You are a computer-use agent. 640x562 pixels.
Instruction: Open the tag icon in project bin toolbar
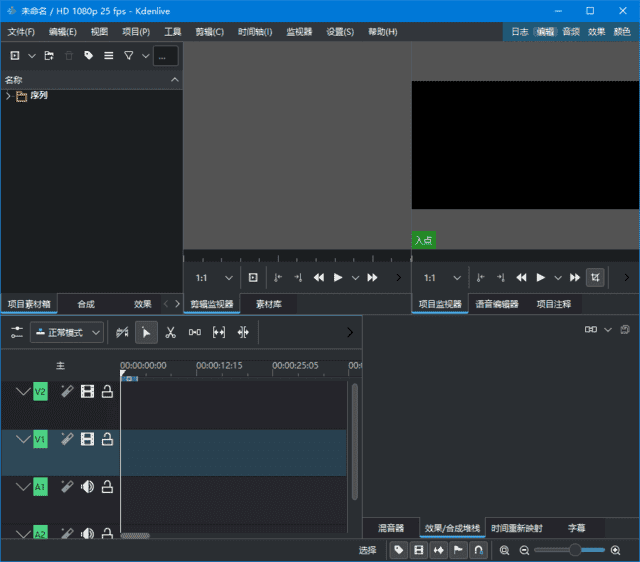[x=89, y=56]
